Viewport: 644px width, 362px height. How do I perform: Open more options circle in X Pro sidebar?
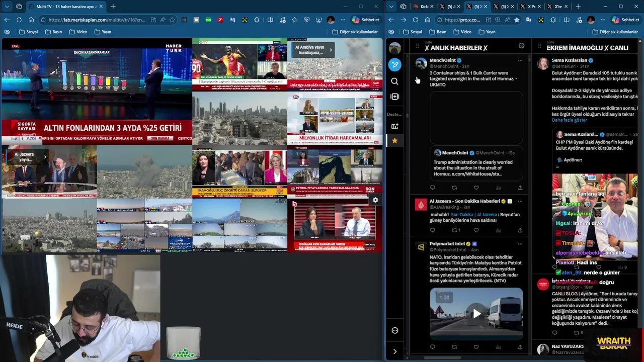pyautogui.click(x=395, y=330)
